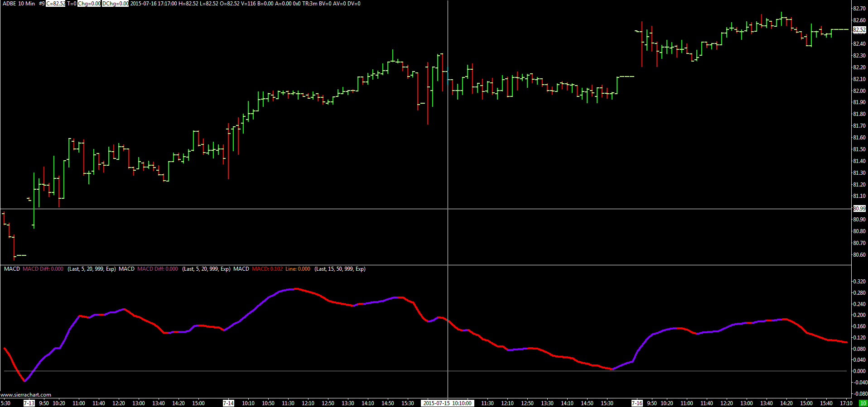Click the 82.70 price scale label

(x=859, y=9)
